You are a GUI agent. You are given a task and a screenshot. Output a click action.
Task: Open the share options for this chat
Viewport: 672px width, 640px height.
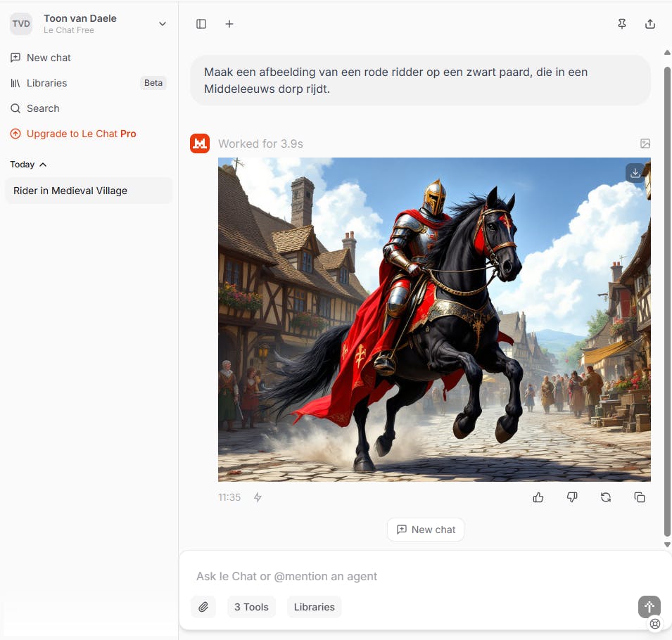point(649,23)
